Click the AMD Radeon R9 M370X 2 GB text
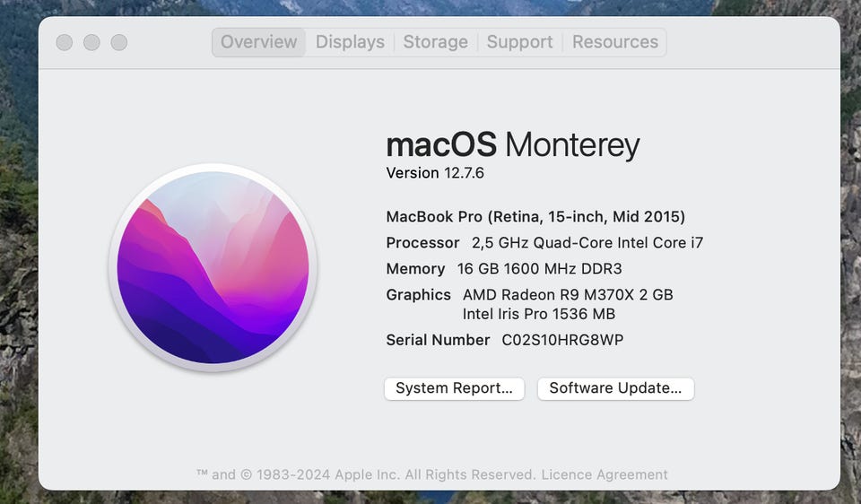 pos(568,295)
